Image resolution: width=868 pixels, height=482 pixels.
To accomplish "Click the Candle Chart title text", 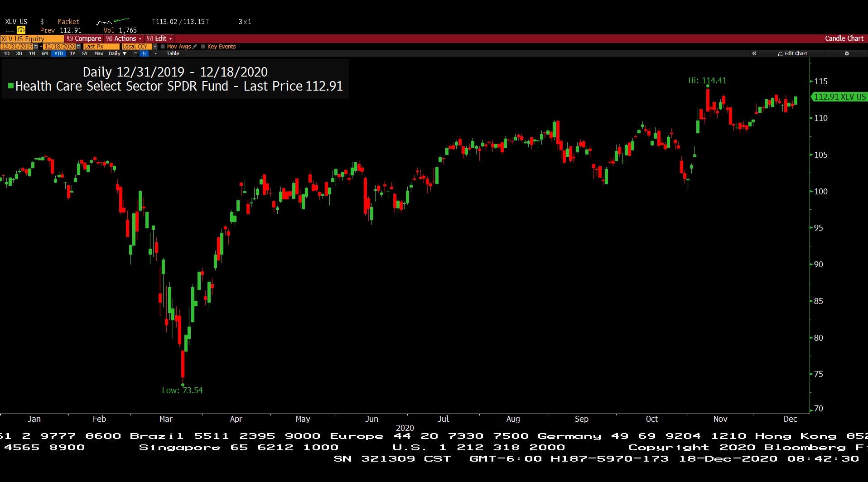I will point(844,39).
